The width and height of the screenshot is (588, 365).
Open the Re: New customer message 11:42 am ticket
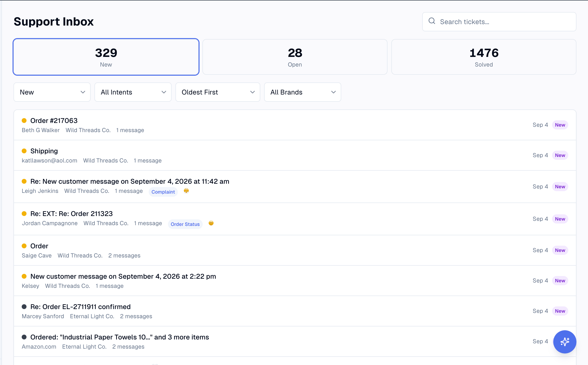pos(295,187)
